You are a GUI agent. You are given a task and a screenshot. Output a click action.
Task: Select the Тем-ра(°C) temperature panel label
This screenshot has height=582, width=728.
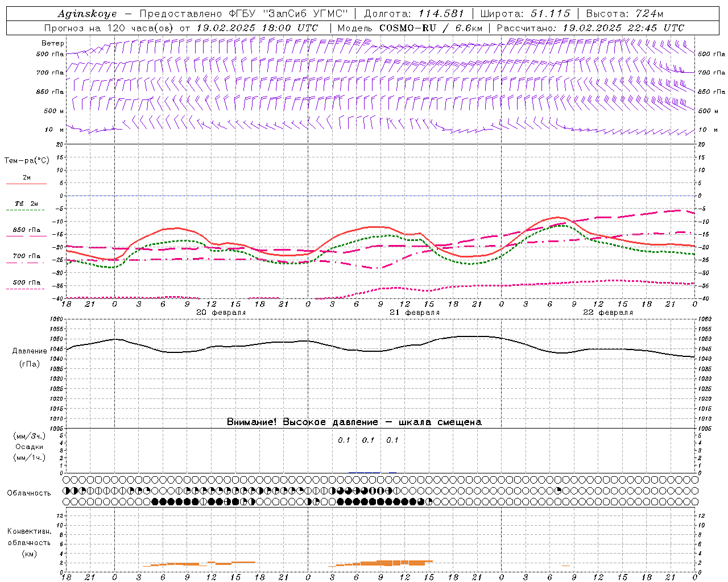pyautogui.click(x=27, y=160)
